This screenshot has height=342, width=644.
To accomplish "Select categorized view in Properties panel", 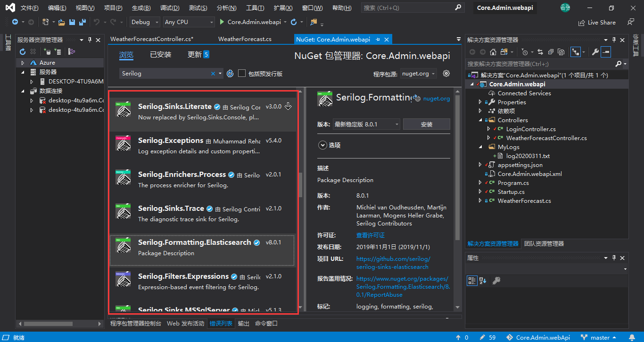I will coord(472,281).
